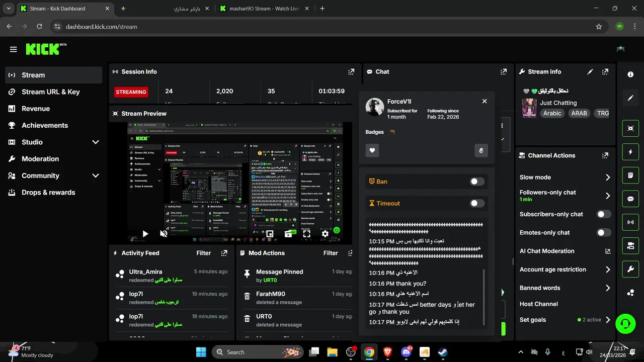The height and width of the screenshot is (362, 644).
Task: Edit stream info with the pencil icon
Action: coord(590,72)
